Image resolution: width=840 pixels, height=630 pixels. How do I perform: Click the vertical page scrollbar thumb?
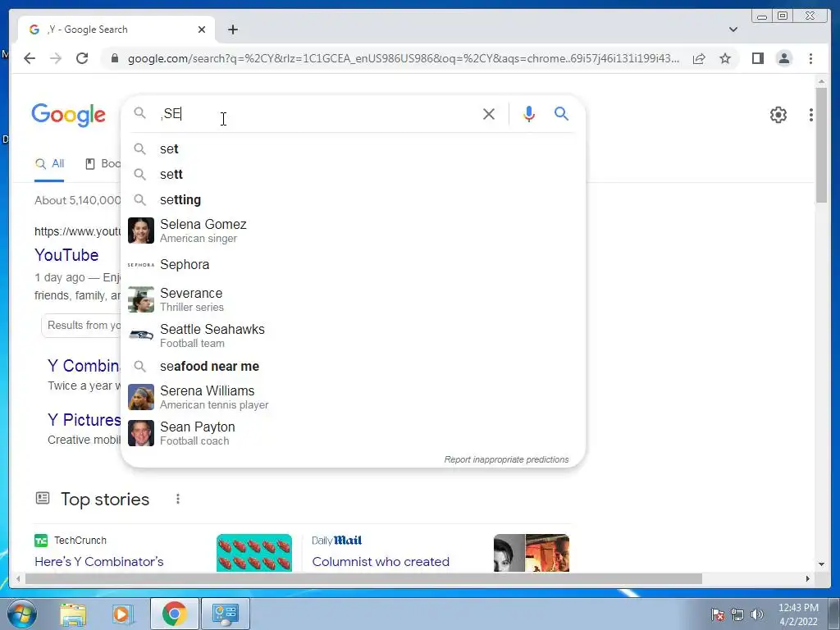pos(821,144)
